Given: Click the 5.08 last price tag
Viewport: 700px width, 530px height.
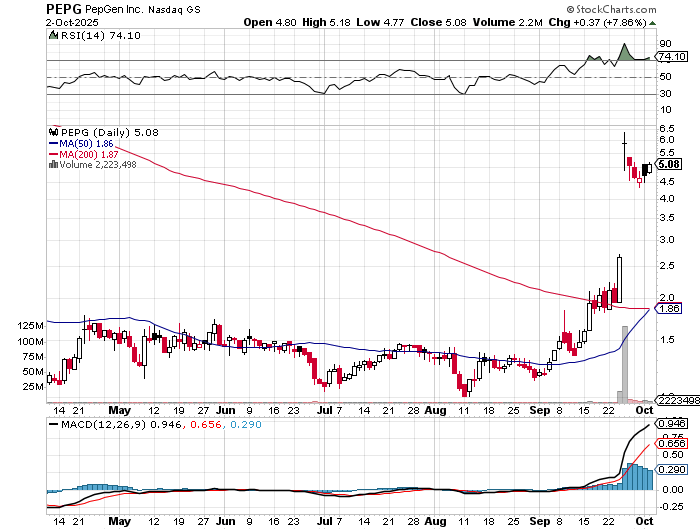Looking at the screenshot, I should pos(669,164).
